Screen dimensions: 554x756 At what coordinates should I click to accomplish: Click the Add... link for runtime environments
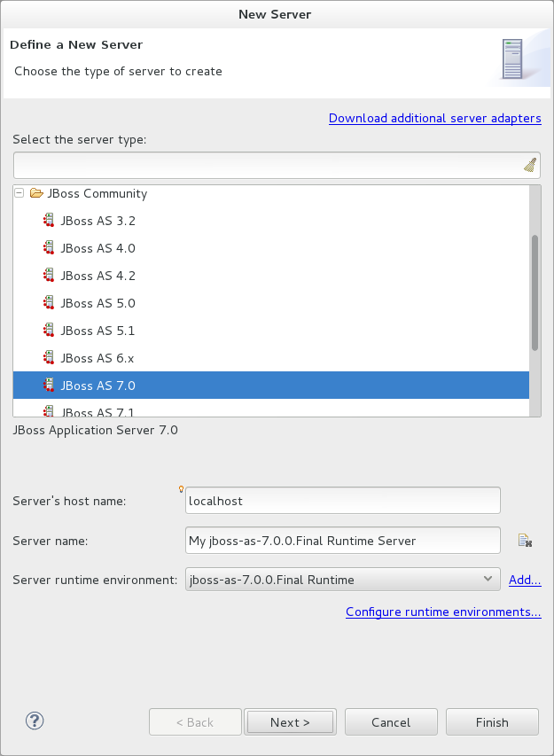[x=524, y=580]
